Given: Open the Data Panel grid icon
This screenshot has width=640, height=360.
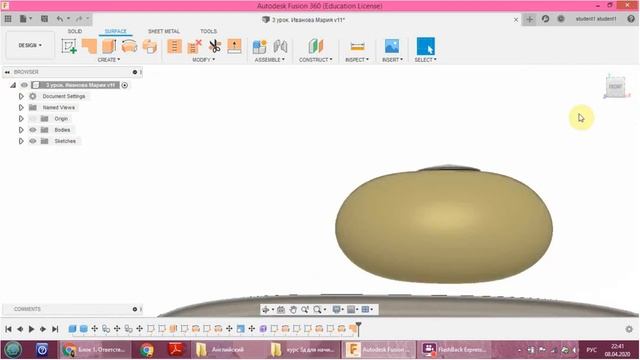Looking at the screenshot, I should pos(8,19).
